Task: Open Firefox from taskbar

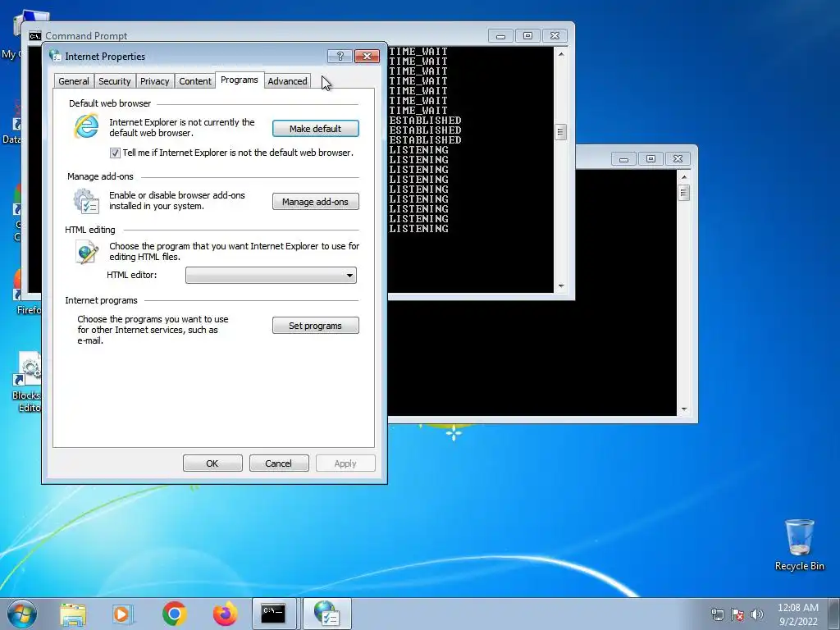Action: tap(226, 614)
